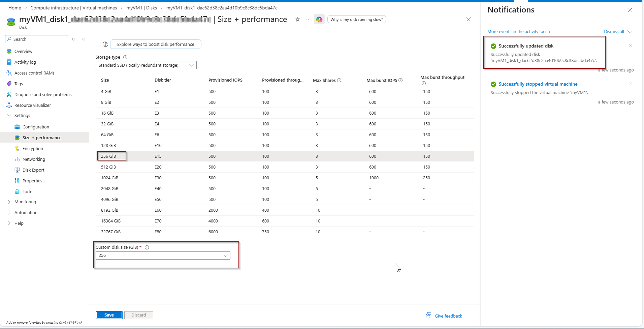Go to 'myVM1 | Disks' breadcrumb
The image size is (644, 329).
pyautogui.click(x=142, y=8)
